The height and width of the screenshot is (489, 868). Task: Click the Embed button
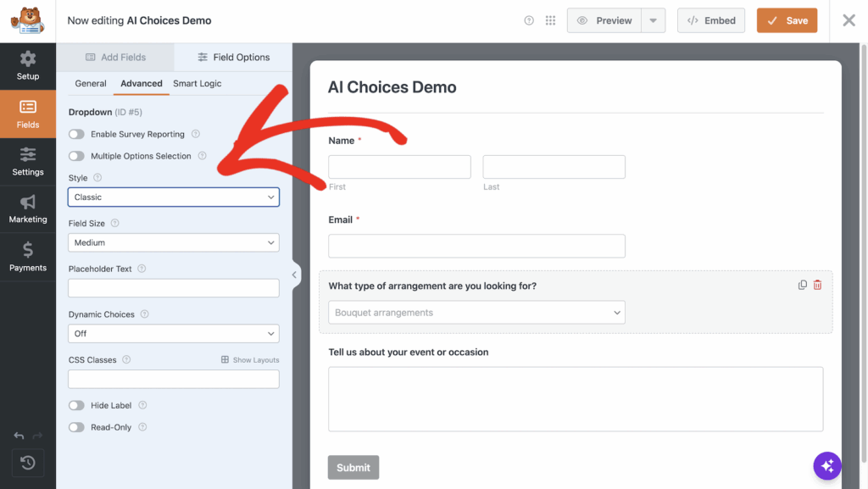pyautogui.click(x=711, y=20)
